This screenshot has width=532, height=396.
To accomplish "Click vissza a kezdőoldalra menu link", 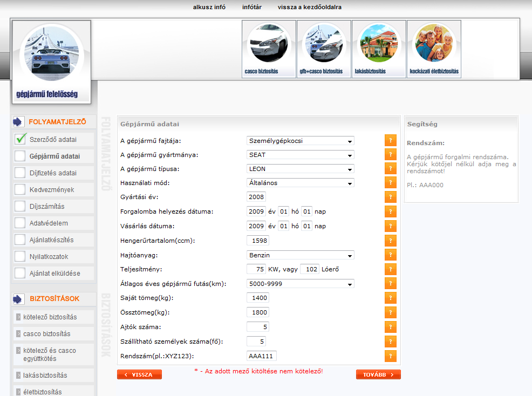I will 309,7.
